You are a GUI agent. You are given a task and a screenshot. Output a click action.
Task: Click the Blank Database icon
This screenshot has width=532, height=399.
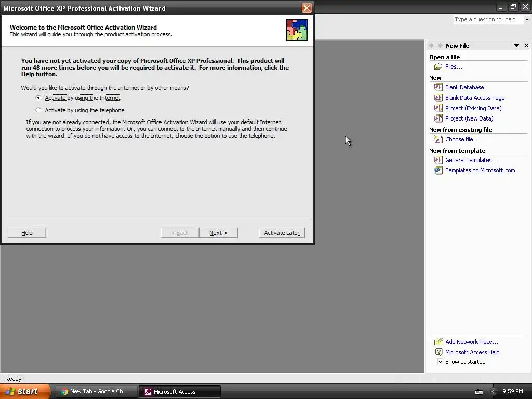[438, 87]
